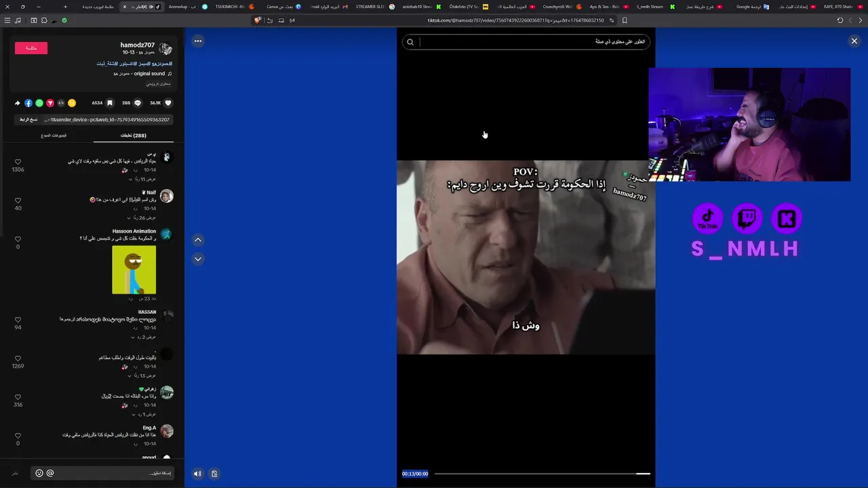The image size is (868, 488).
Task: Like the comment with 1269 likes
Action: pyautogui.click(x=18, y=359)
